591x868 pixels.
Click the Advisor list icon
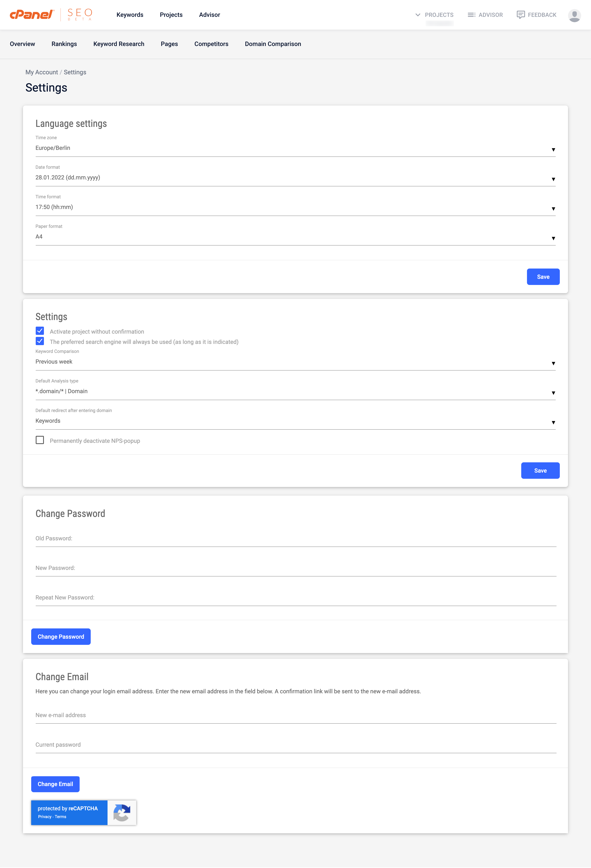coord(471,15)
